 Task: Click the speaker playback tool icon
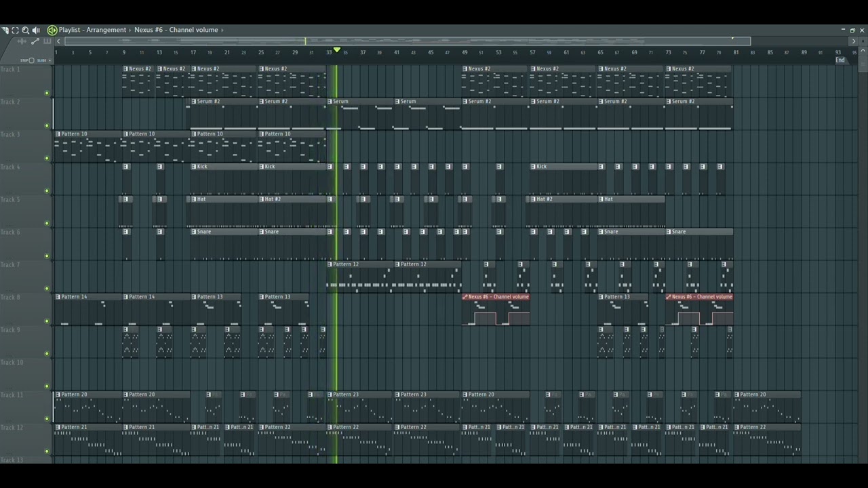(x=36, y=30)
